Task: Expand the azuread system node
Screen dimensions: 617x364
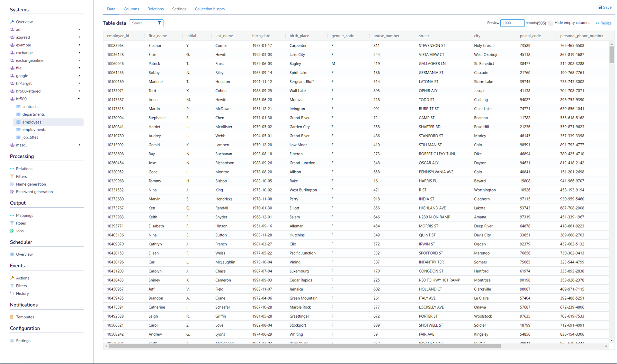Action: [x=79, y=37]
